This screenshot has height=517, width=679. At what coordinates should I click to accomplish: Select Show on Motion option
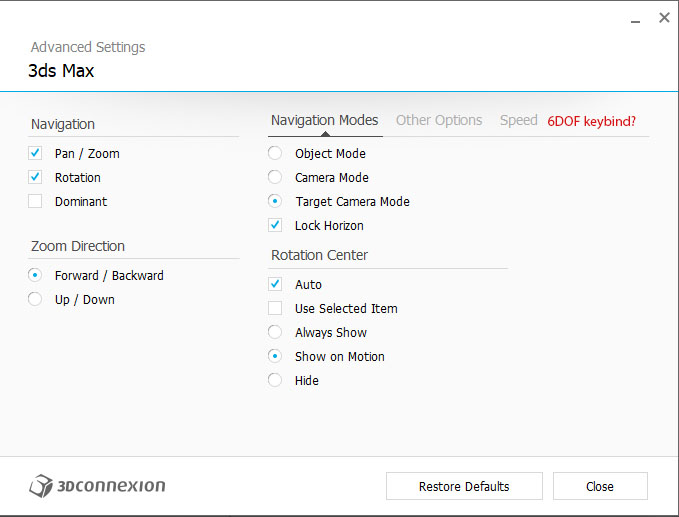pos(275,356)
